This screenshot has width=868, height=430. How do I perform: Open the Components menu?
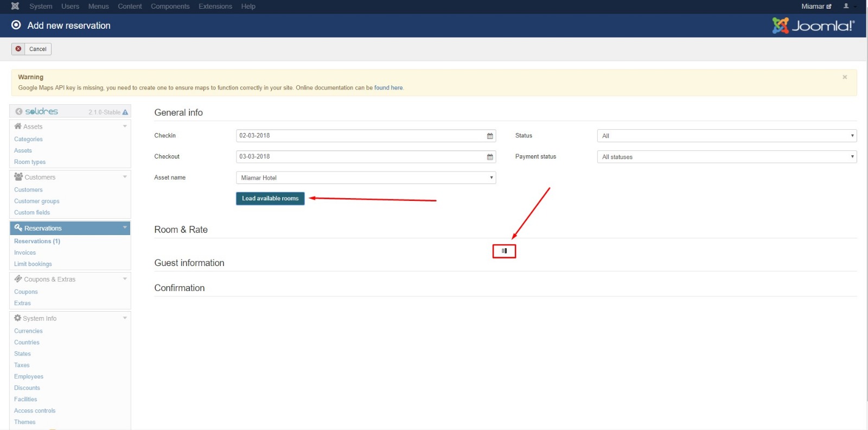point(170,7)
